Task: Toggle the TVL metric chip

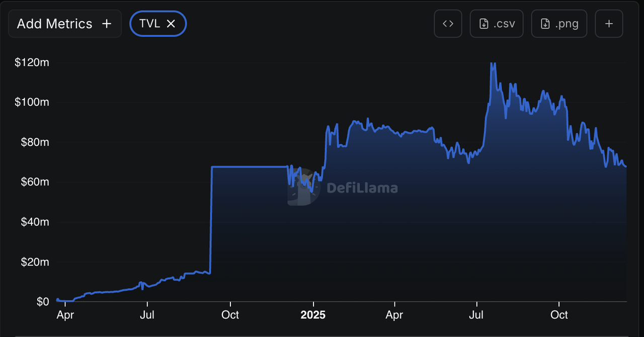Action: 149,24
